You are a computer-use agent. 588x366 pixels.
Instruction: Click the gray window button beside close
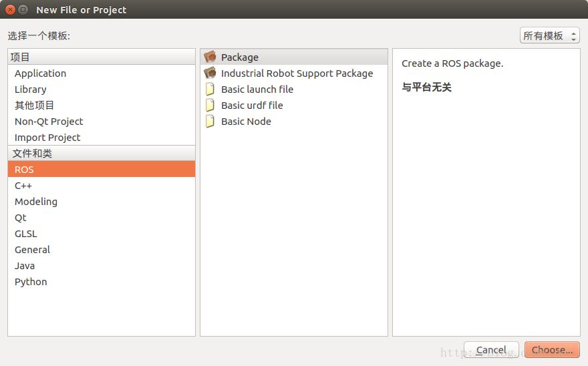[23, 10]
